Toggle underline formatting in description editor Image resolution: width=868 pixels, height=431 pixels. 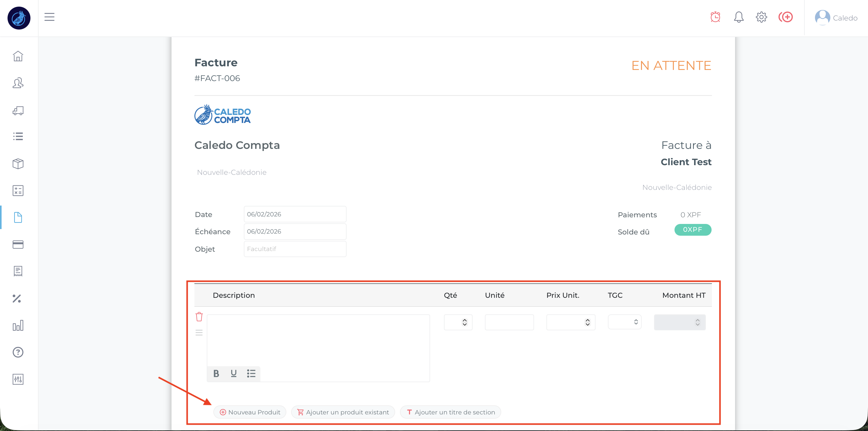(234, 373)
